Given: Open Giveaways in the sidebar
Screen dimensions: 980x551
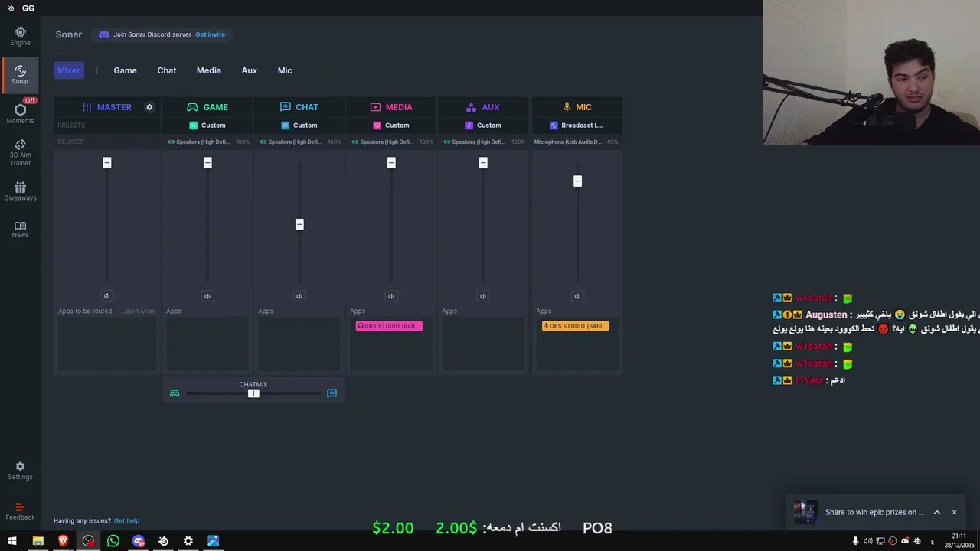Looking at the screenshot, I should coord(20,192).
